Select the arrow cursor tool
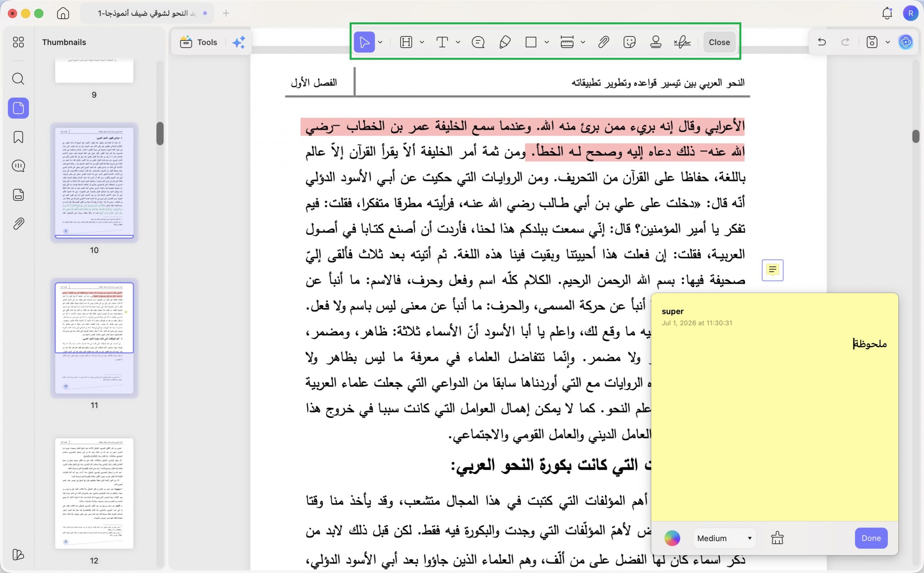 (x=364, y=42)
